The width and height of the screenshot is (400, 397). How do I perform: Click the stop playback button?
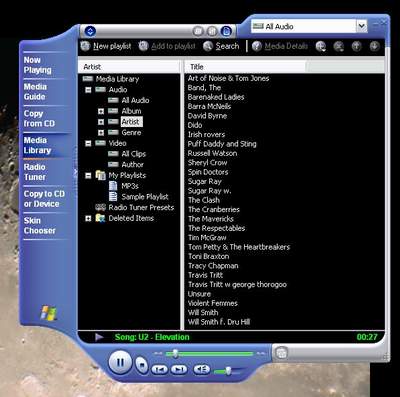point(142,365)
